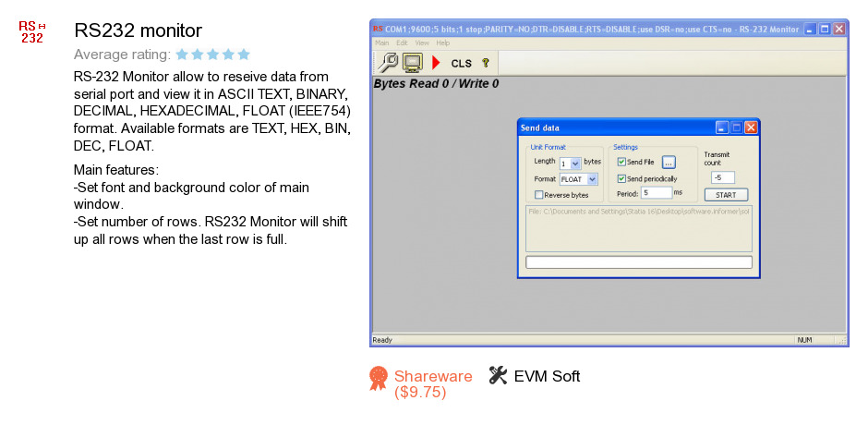
Task: Maximize the RS-232 Monitor window
Action: pos(825,29)
